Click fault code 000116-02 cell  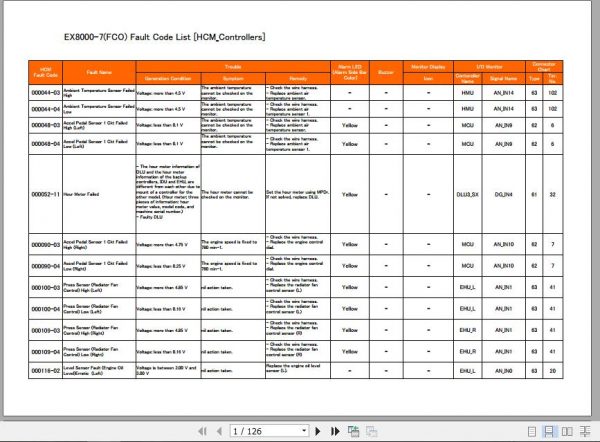pos(46,371)
